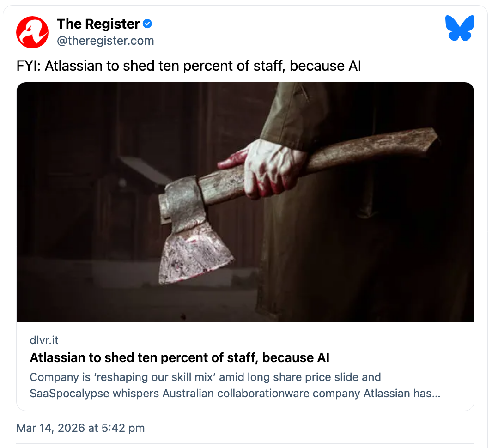Click the dlvr.it domain label

click(x=44, y=340)
